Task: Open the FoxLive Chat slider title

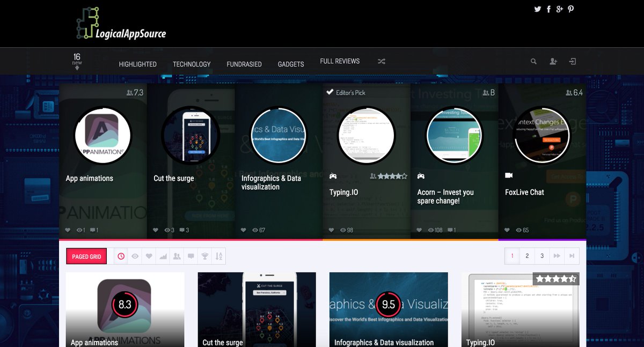Action: pos(524,192)
